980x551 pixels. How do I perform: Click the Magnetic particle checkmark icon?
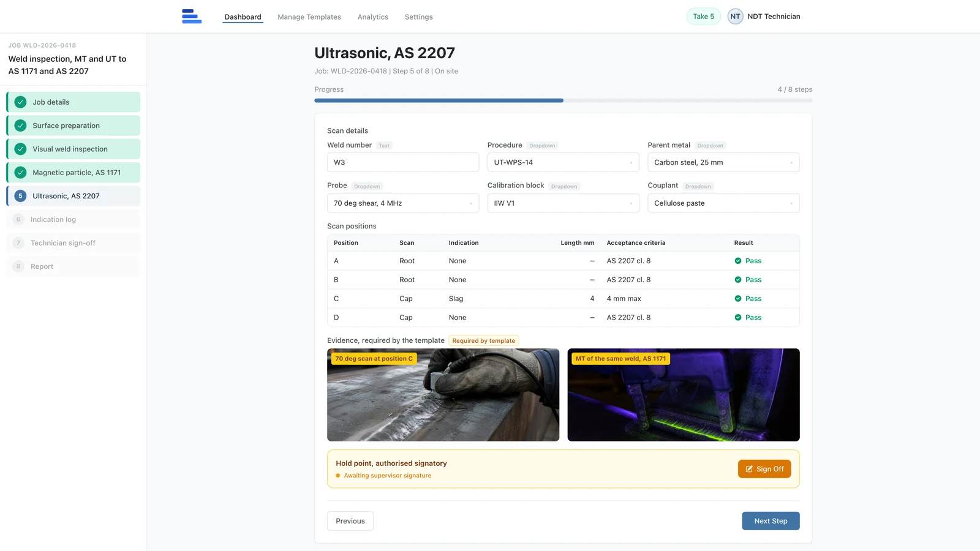click(x=20, y=173)
